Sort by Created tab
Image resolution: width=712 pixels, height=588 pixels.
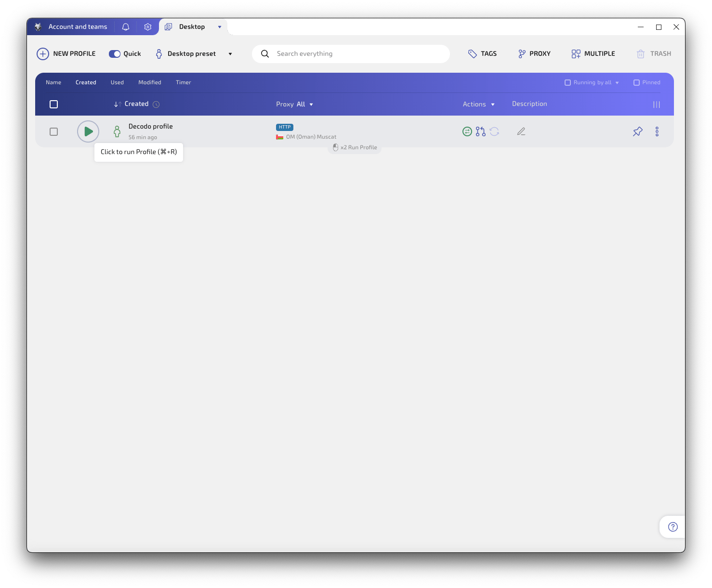point(86,83)
